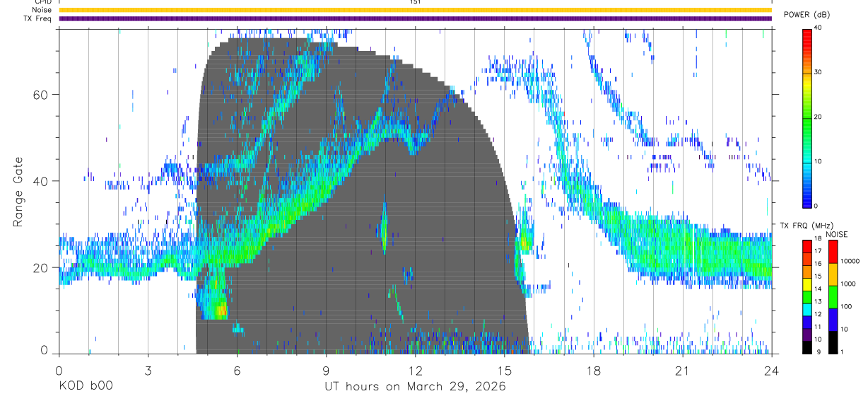The image size is (868, 401).
Task: Select the purple 10-11 MHz frequency swatch
Action: coord(807,334)
